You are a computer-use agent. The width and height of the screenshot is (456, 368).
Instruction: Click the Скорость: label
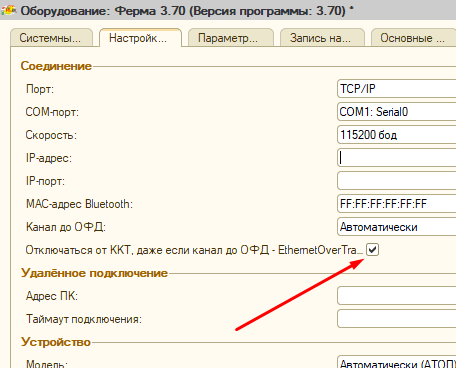pos(51,135)
